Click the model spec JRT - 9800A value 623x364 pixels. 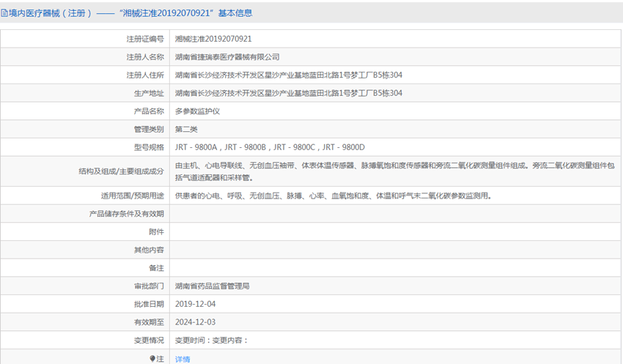270,147
